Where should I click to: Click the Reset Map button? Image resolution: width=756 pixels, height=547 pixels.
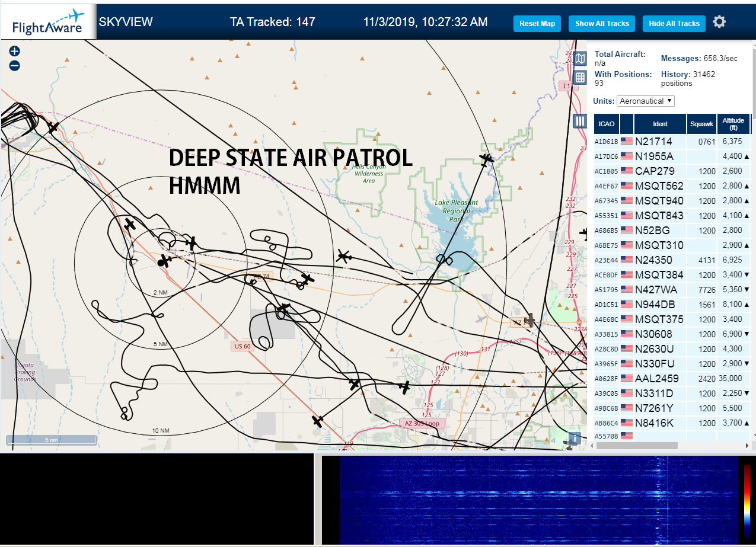537,24
